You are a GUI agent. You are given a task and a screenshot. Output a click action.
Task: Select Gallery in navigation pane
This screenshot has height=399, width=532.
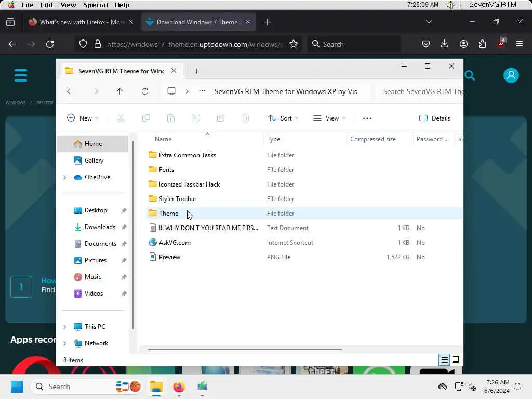(x=94, y=161)
